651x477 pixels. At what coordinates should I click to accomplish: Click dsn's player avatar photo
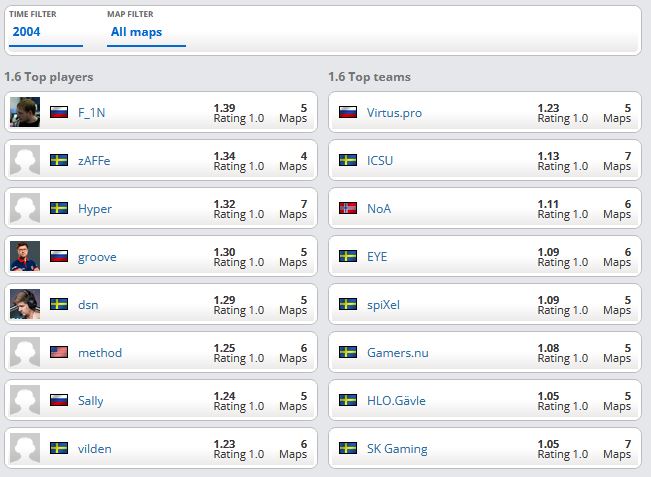point(24,304)
